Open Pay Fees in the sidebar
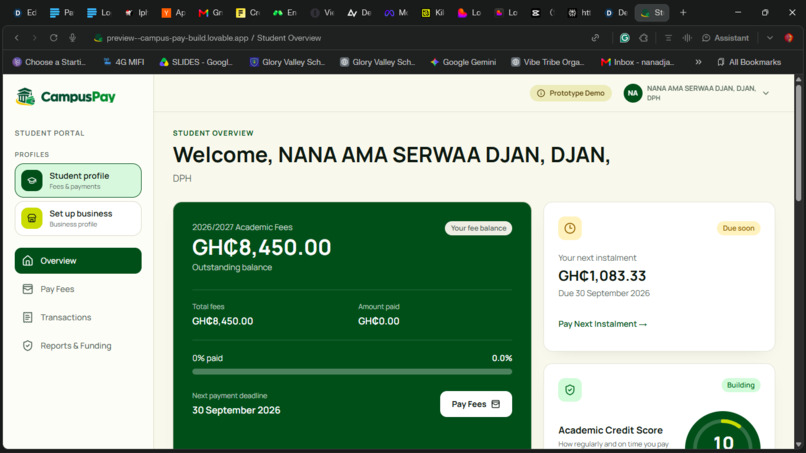Screen dimensions: 806x453 coord(78,289)
